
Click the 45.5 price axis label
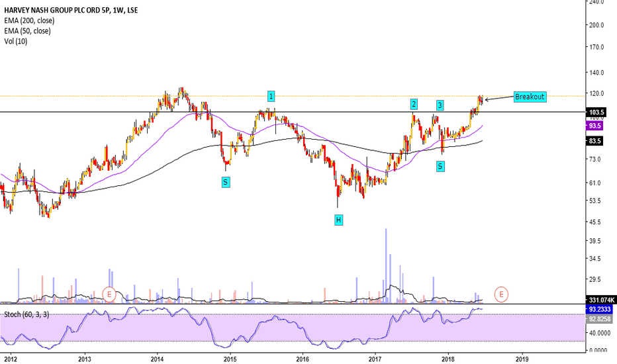click(594, 222)
